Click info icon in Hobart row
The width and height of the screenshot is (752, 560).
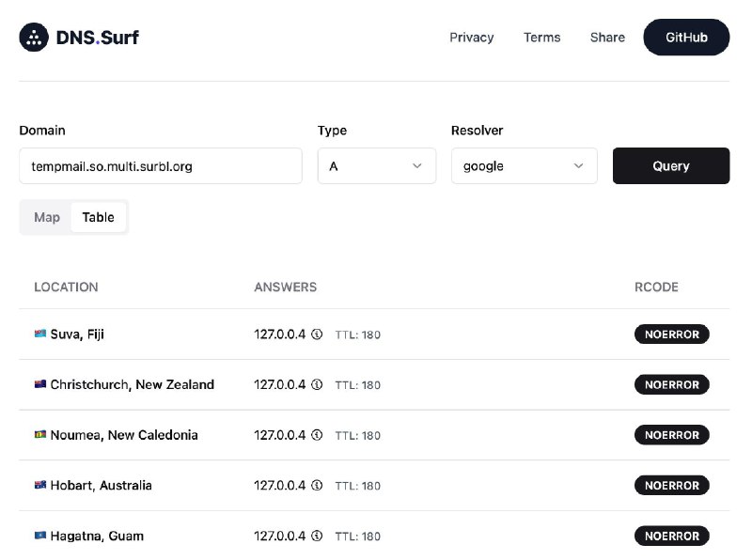click(317, 486)
